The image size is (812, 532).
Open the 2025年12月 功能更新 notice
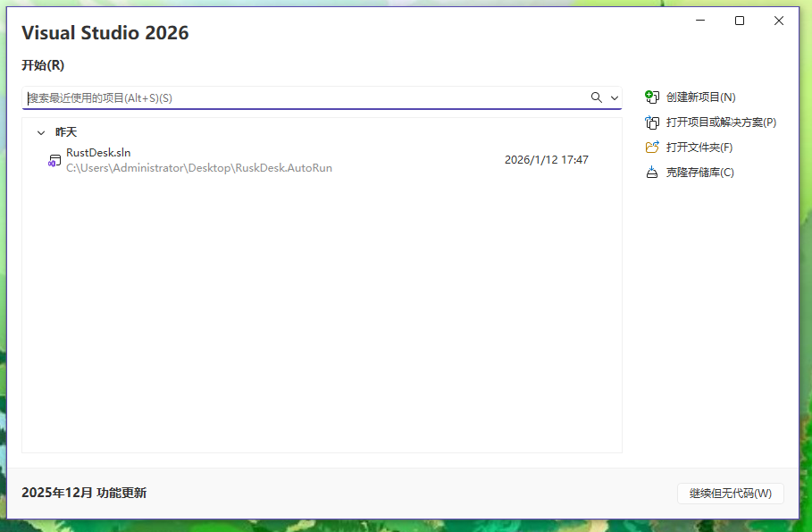84,493
